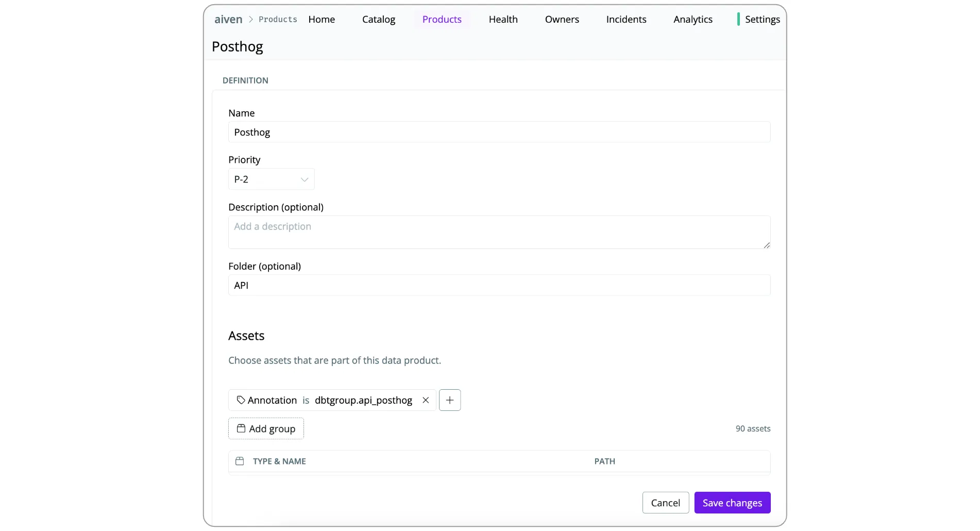Open the Settings tab
The image size is (980, 531).
click(763, 19)
